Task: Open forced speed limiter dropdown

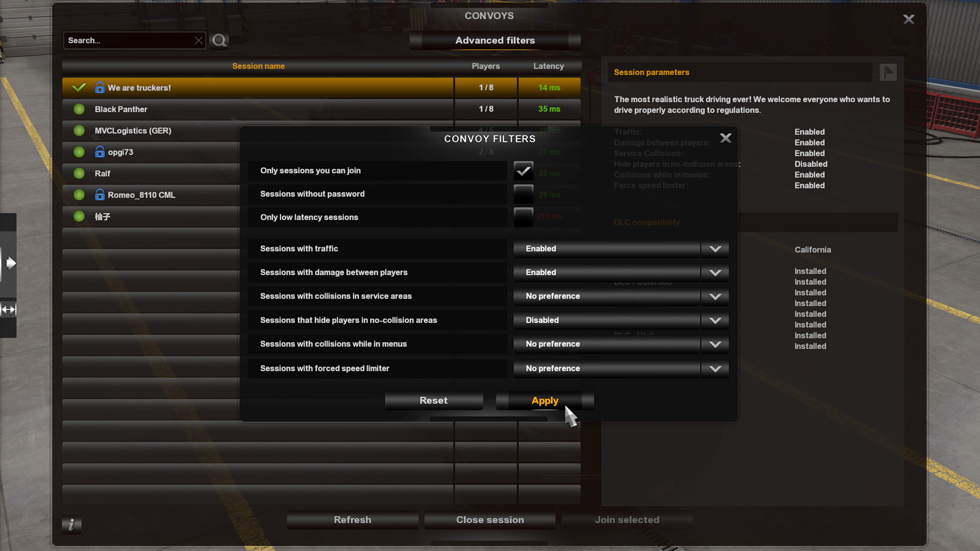Action: (x=621, y=368)
